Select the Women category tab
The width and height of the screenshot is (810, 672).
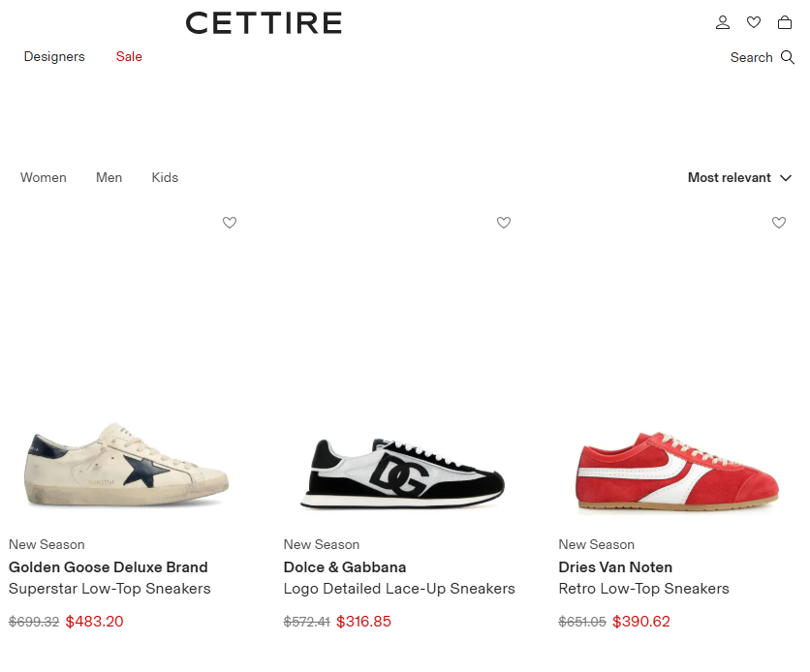44,178
